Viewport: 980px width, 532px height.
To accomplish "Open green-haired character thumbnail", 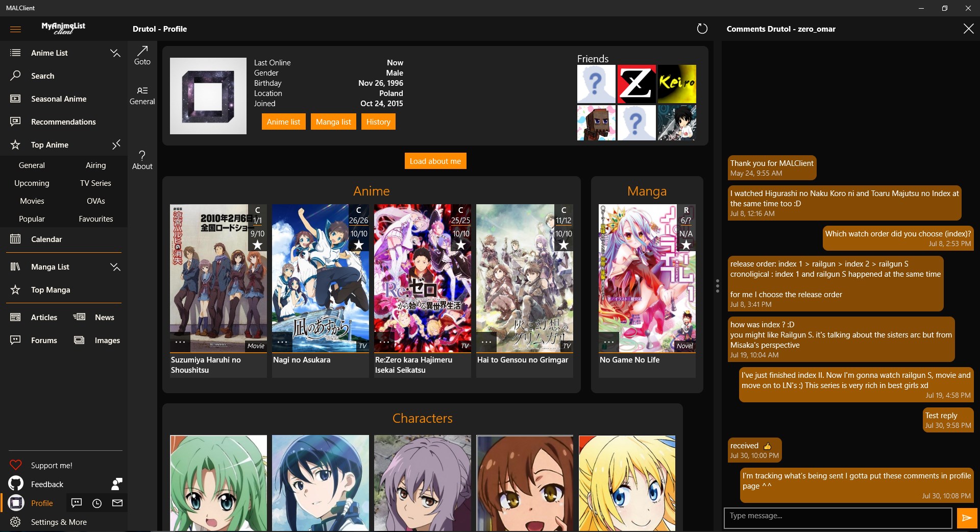I will click(218, 483).
